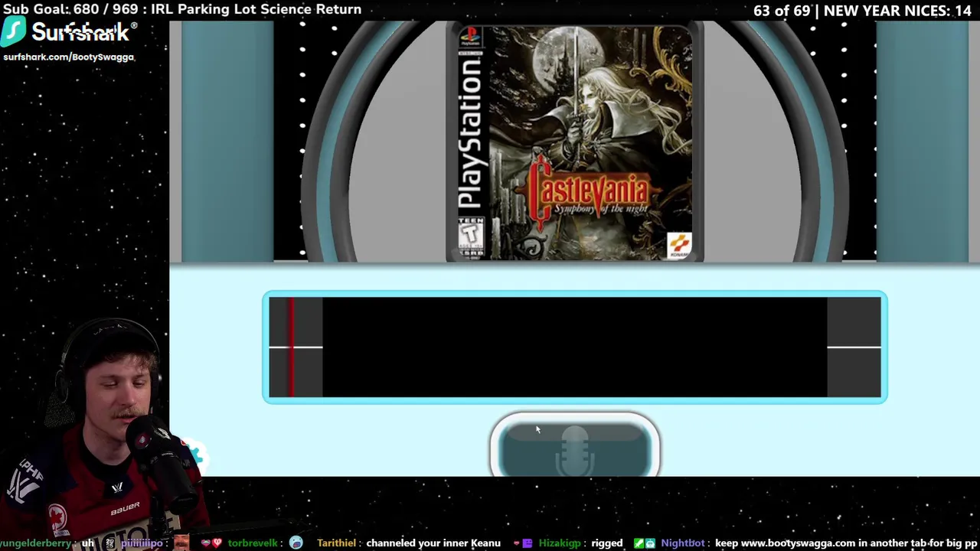Click the Castlevania game cover art
This screenshot has height=551, width=980.
tap(574, 144)
